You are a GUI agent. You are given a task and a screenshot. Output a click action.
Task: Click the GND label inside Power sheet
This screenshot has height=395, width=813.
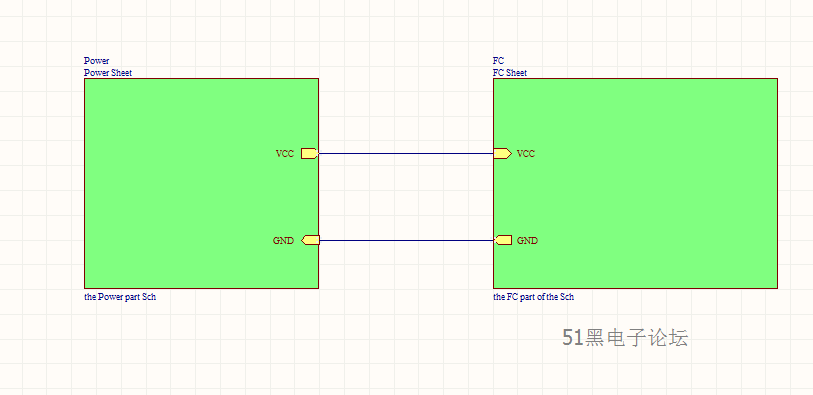(283, 241)
